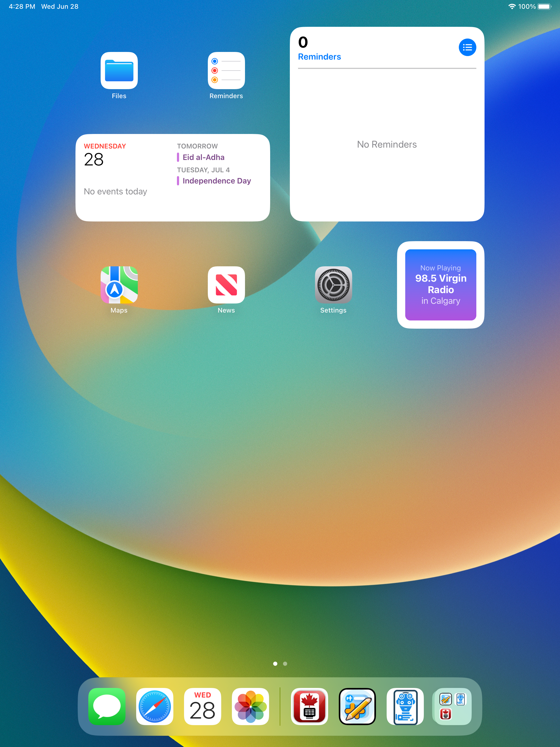Tap Wednesday 28 in Calendar widget
The width and height of the screenshot is (560, 747).
tap(104, 155)
